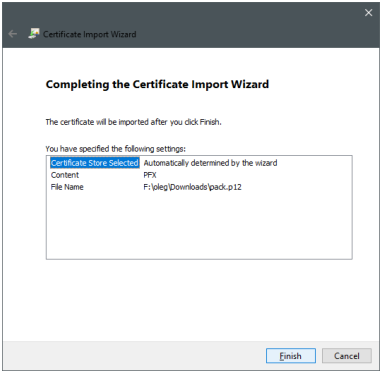Image resolution: width=382 pixels, height=373 pixels.
Task: Click the pack.p12 file path value
Action: pyautogui.click(x=192, y=187)
